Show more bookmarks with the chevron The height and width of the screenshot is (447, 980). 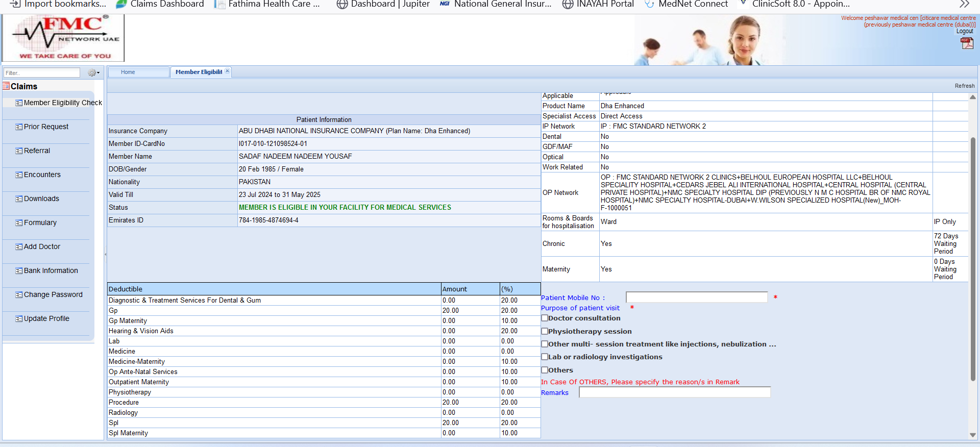pyautogui.click(x=964, y=4)
